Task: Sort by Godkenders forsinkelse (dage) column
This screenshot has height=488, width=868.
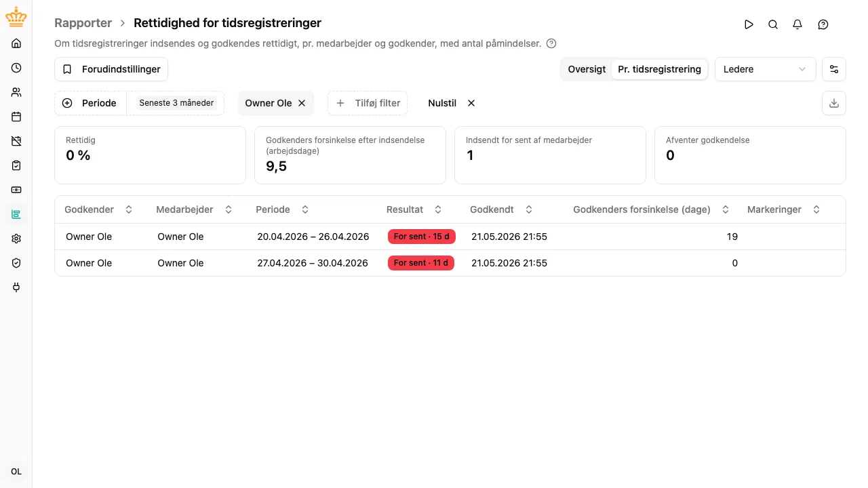Action: [652, 209]
